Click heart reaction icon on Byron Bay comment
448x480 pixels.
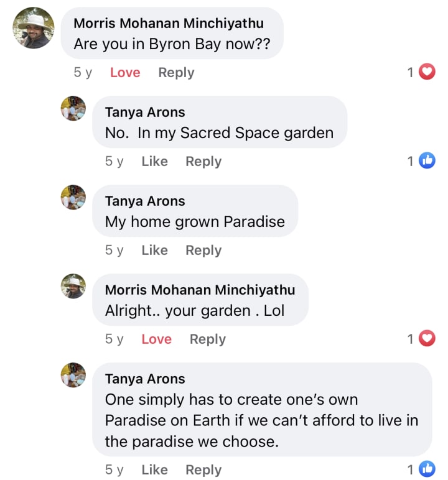tap(427, 72)
